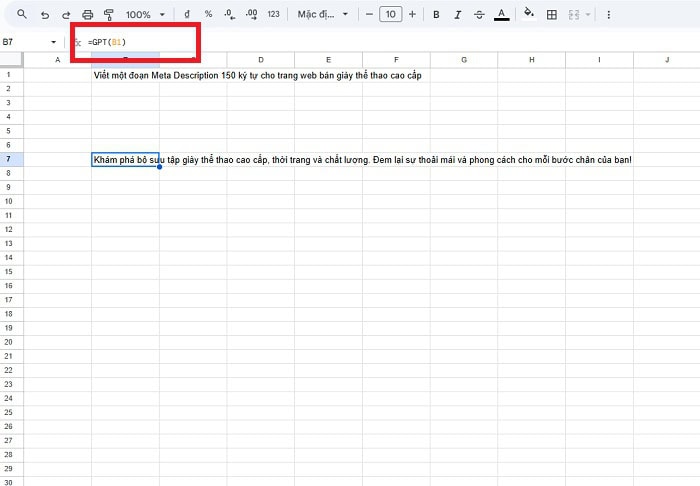
Task: Open the 123 number format menu
Action: [x=273, y=14]
